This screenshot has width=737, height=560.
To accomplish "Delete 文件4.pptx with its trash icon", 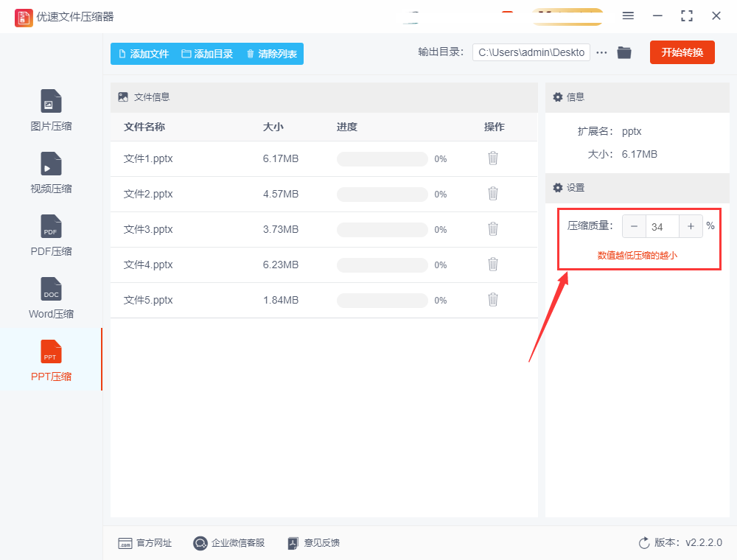I will [492, 264].
